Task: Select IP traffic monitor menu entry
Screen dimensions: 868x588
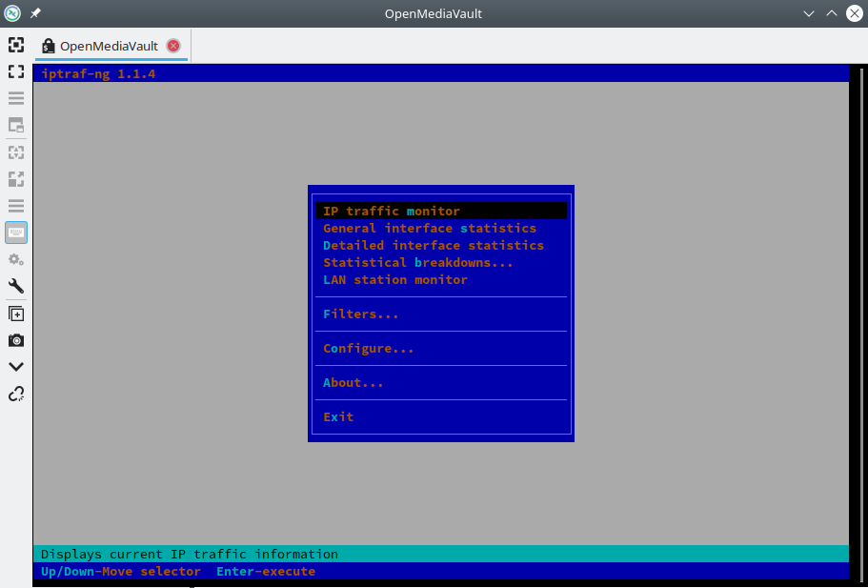Action: (440, 211)
